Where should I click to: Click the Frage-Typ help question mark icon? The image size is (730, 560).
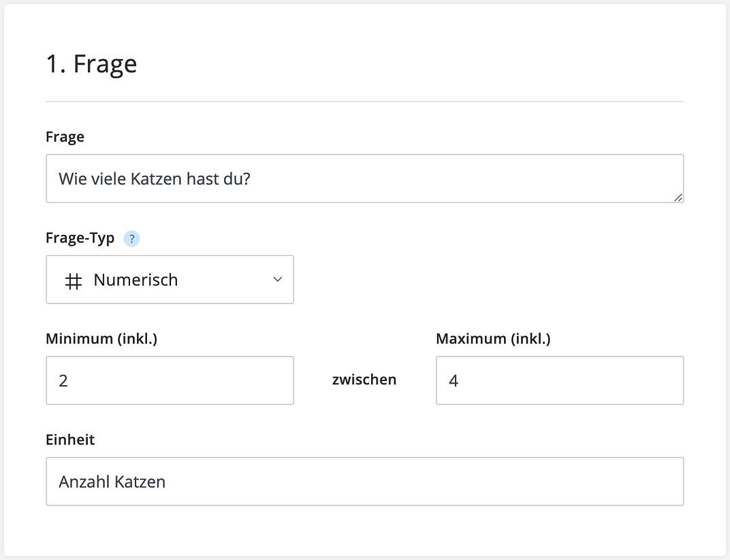[x=131, y=239]
